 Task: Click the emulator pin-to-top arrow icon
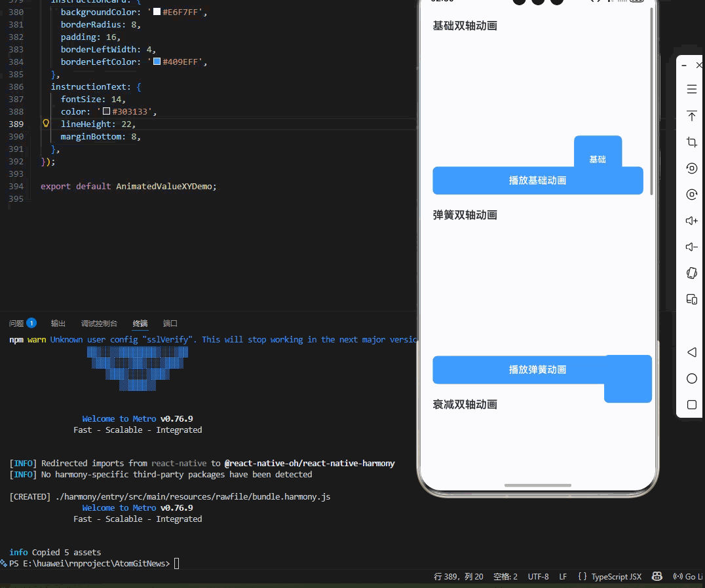(x=691, y=115)
